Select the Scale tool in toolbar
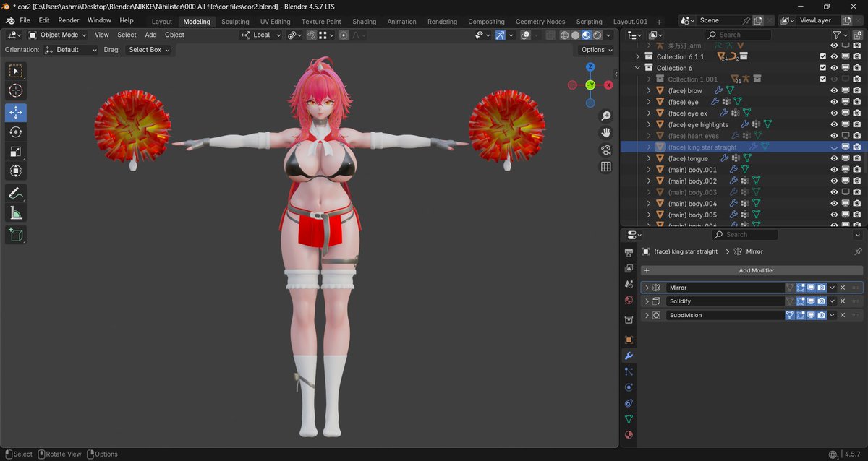 pos(16,152)
